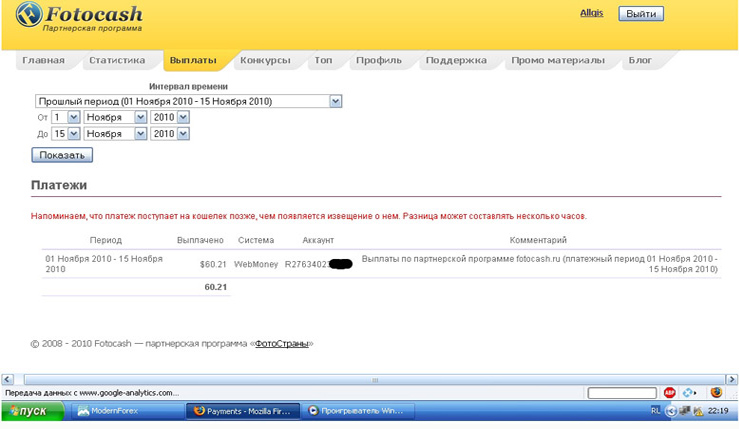Click the red Напоминаем reminder notice

tap(309, 216)
